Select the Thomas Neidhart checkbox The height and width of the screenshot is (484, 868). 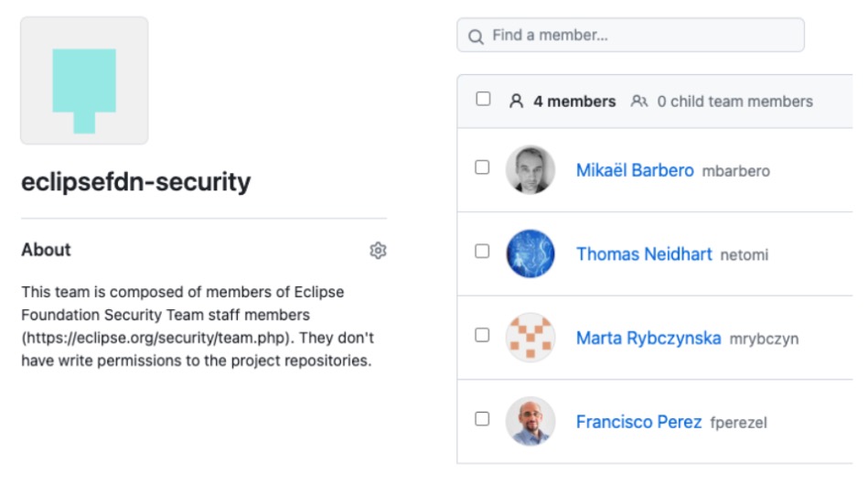(482, 252)
